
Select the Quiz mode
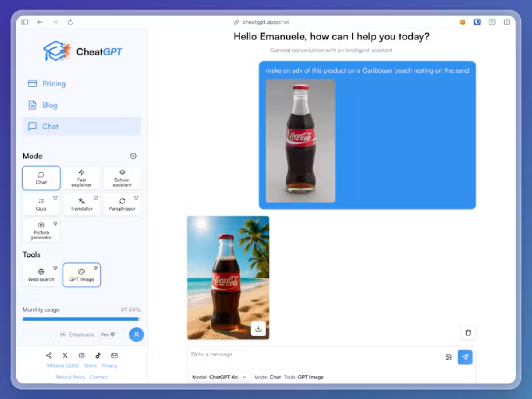41,204
